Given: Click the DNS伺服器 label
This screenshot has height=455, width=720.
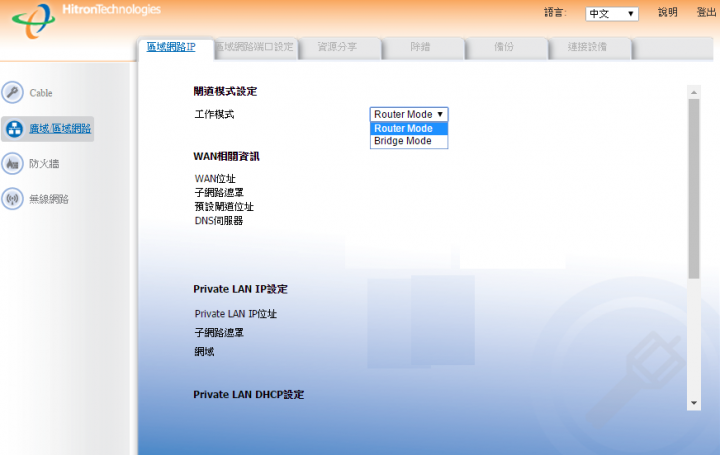Looking at the screenshot, I should click(219, 221).
